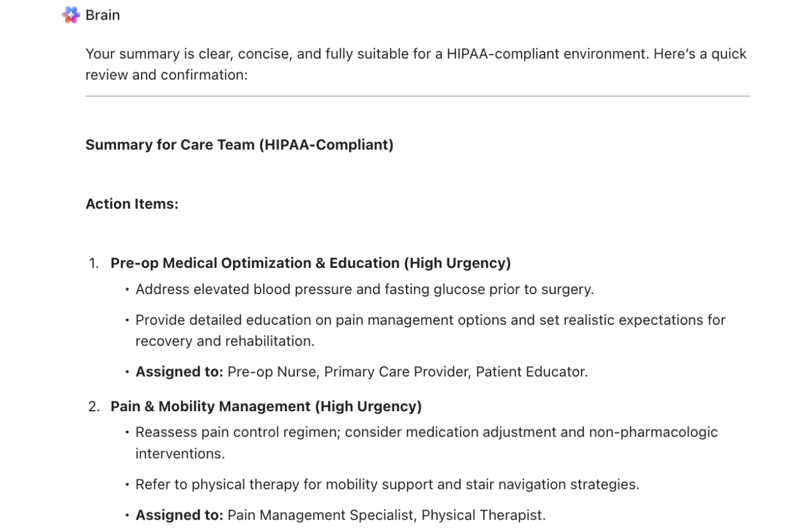
Task: Select Pain & Mobility Management item heading
Action: click(266, 406)
